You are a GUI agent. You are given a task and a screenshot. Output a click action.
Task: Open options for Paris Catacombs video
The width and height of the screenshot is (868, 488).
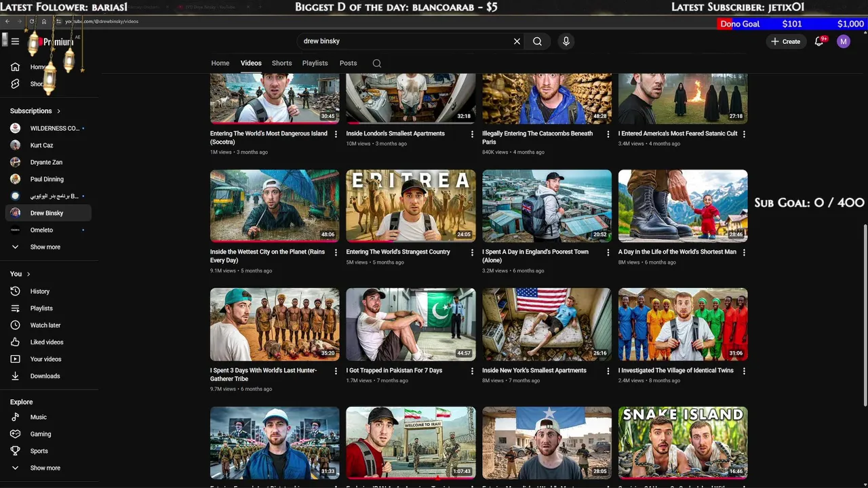(x=608, y=134)
